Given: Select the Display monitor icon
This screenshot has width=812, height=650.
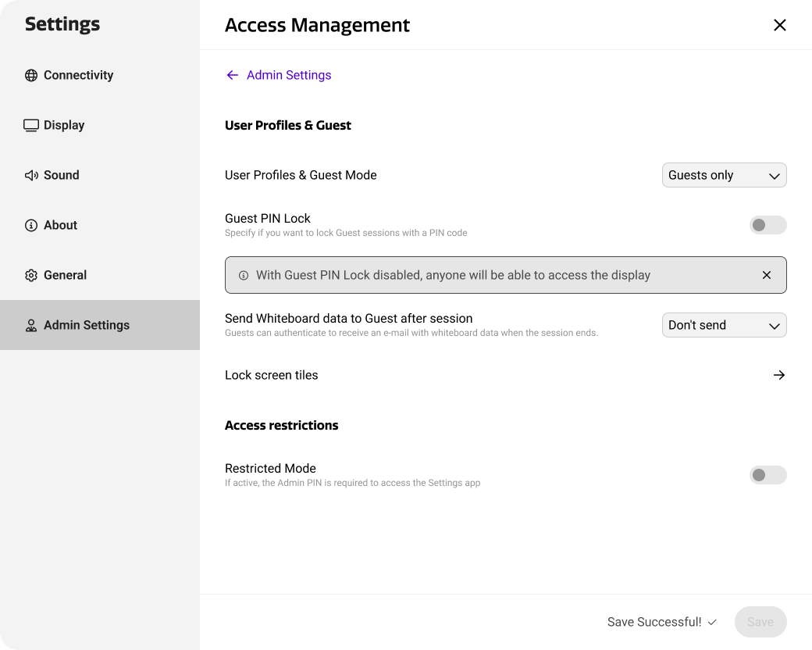Looking at the screenshot, I should point(31,125).
